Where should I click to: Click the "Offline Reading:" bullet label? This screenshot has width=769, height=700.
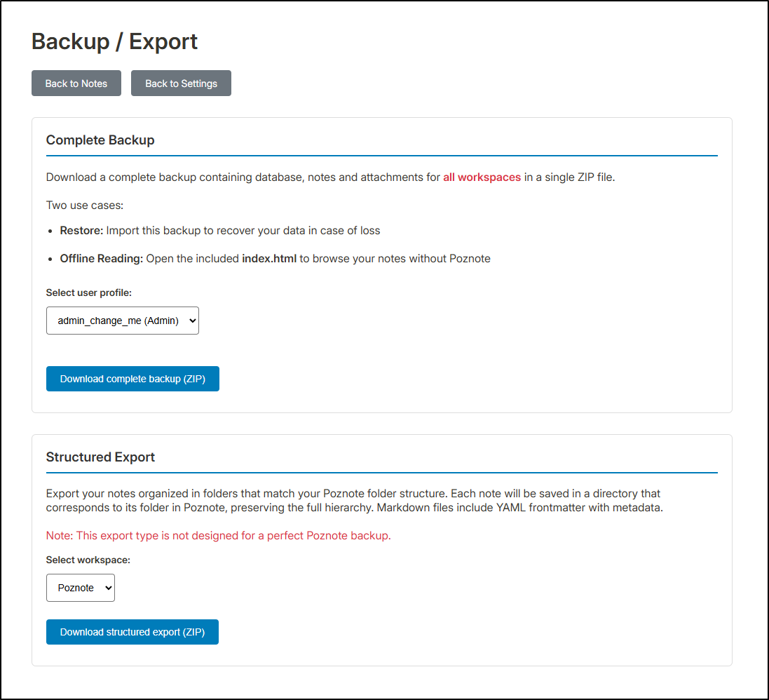(102, 259)
